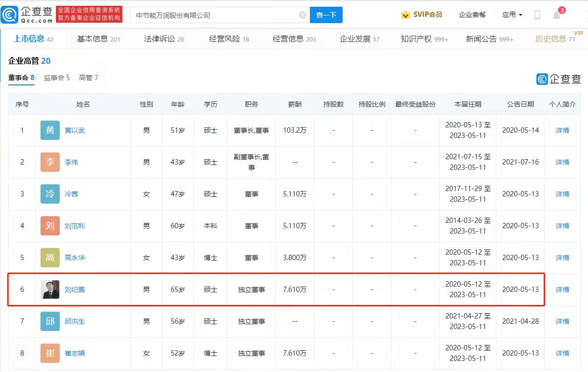Open the 李伟 name link
This screenshot has height=372, width=588.
(x=71, y=162)
